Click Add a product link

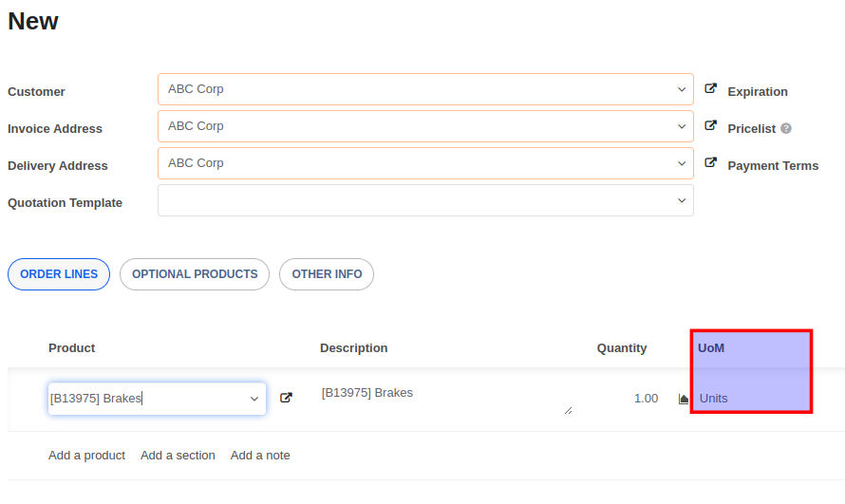(x=86, y=456)
